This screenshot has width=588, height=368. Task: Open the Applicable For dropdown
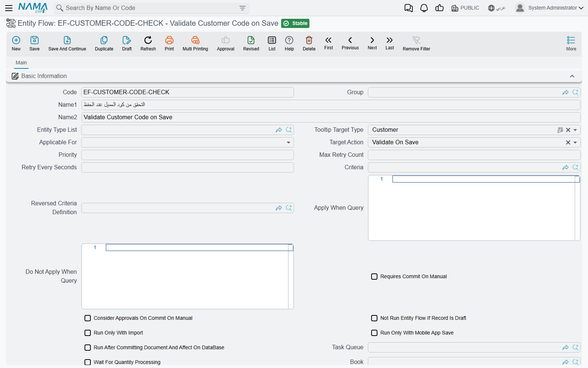tap(288, 142)
